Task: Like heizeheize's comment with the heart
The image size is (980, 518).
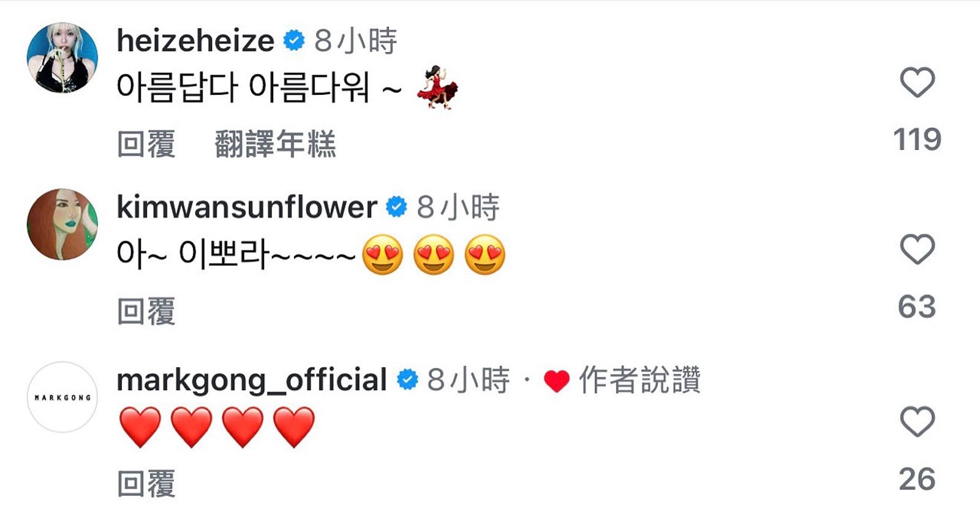Action: click(917, 82)
